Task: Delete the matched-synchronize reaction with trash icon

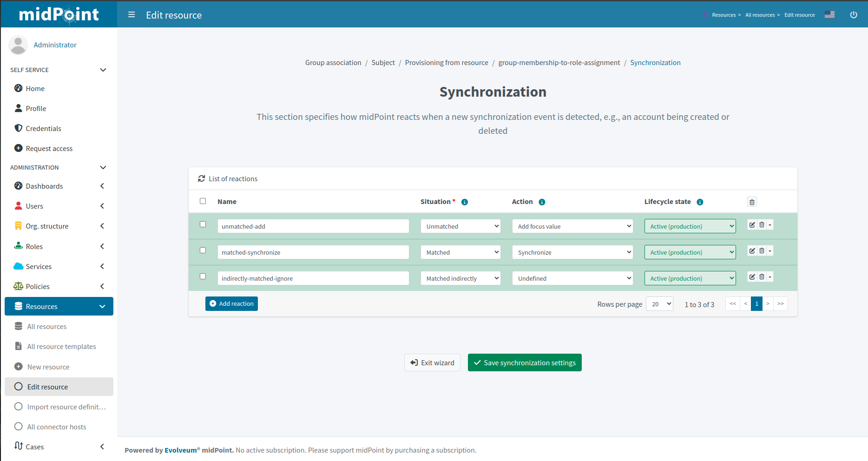Action: coord(762,250)
